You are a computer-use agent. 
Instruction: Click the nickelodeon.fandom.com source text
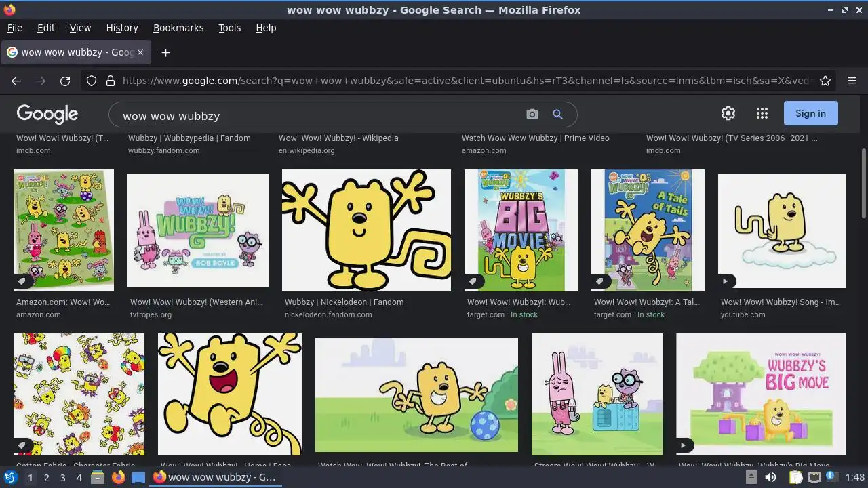[328, 314]
